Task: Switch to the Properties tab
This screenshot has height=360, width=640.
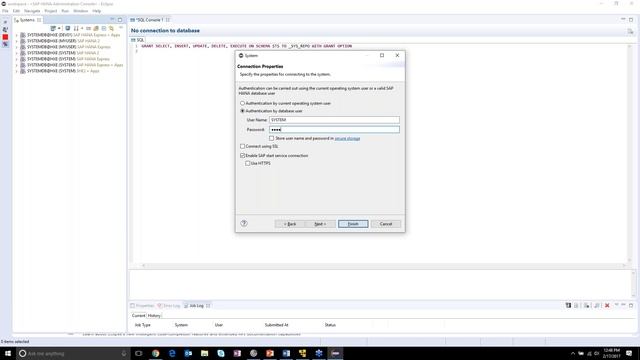Action: point(142,306)
